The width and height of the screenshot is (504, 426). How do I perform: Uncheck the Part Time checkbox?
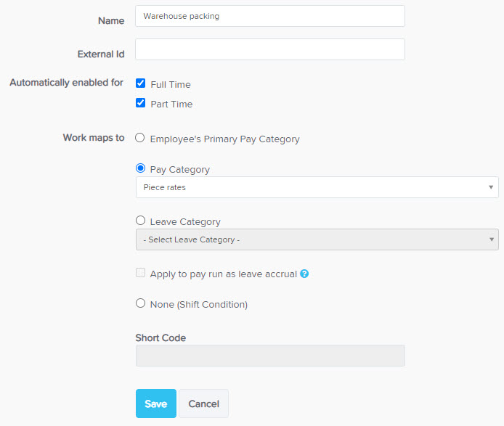140,103
